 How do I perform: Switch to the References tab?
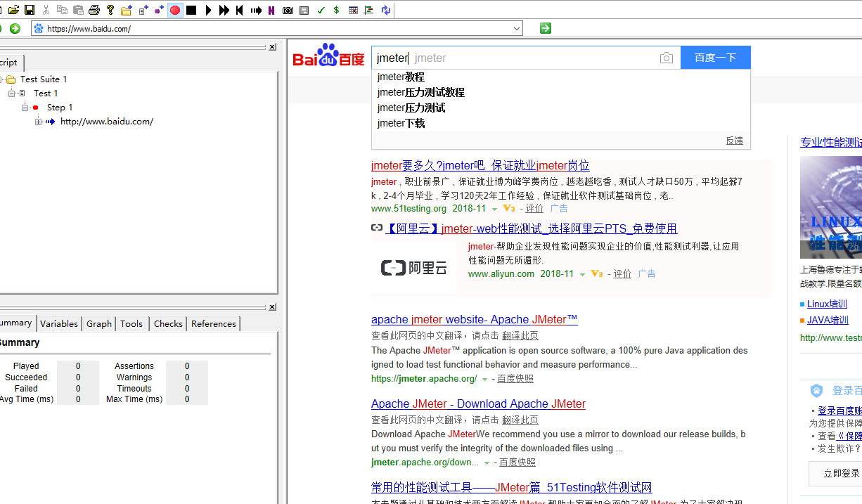point(214,323)
